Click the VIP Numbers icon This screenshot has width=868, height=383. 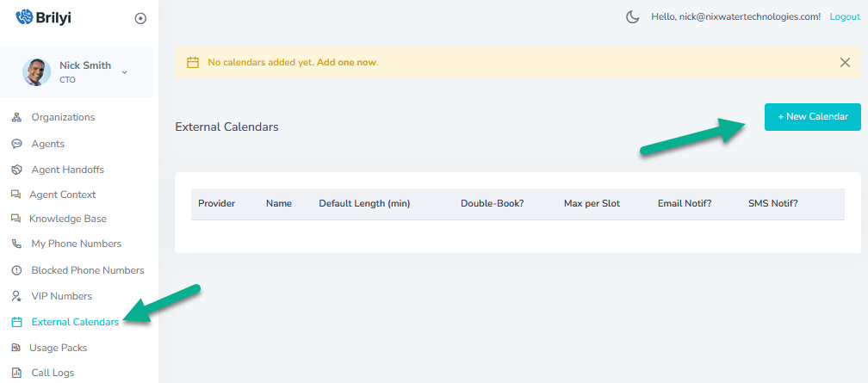click(16, 296)
